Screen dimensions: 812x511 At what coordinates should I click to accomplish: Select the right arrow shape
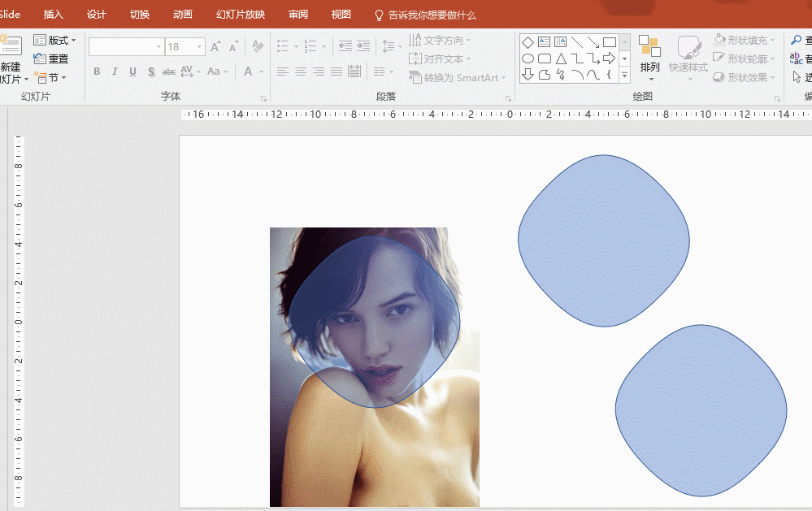click(609, 58)
